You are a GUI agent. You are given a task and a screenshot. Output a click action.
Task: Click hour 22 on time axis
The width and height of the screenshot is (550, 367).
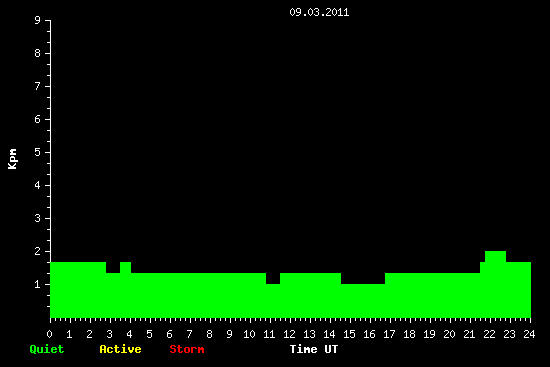(489, 334)
